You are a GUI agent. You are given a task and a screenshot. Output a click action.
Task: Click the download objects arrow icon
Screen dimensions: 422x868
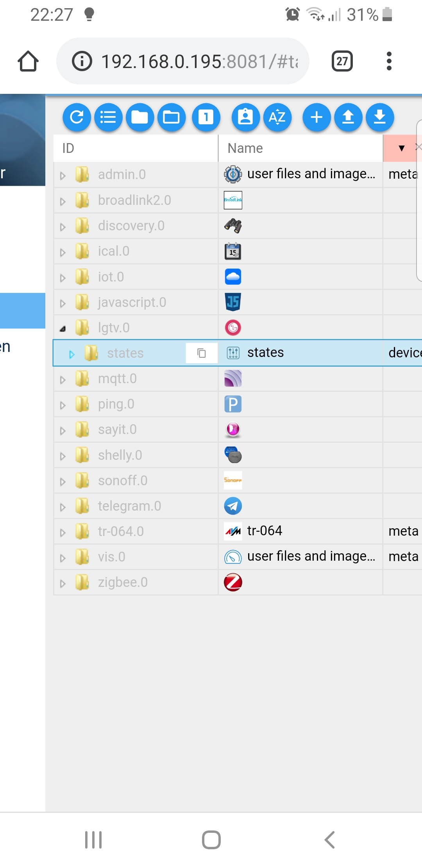click(379, 117)
